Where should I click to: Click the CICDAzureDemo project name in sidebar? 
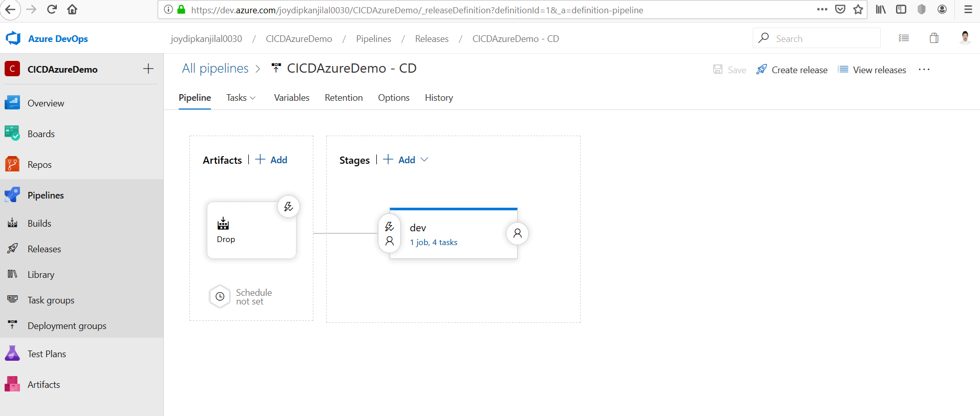(62, 69)
